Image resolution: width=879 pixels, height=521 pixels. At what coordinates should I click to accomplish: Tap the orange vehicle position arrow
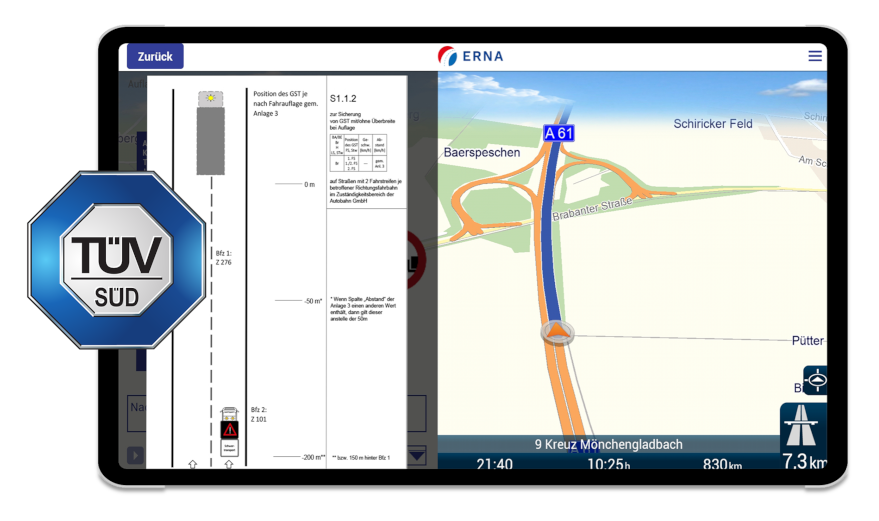pos(557,331)
